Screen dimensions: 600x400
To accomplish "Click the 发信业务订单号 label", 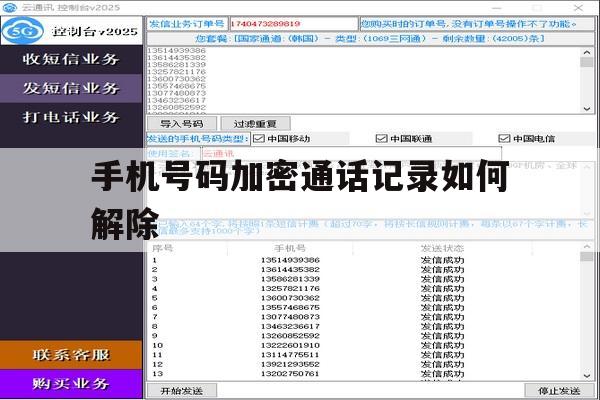I will (x=187, y=24).
